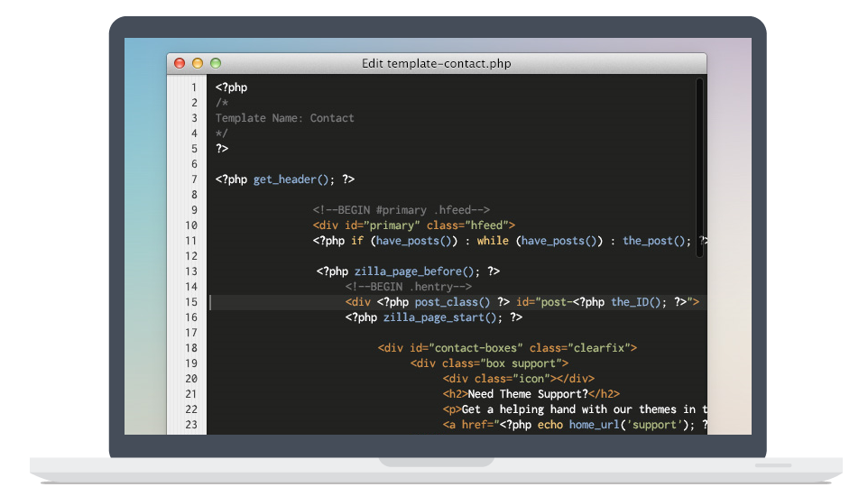Image resolution: width=868 pixels, height=496 pixels.
Task: Click the comment closer '*/' on line 4
Action: (x=222, y=133)
